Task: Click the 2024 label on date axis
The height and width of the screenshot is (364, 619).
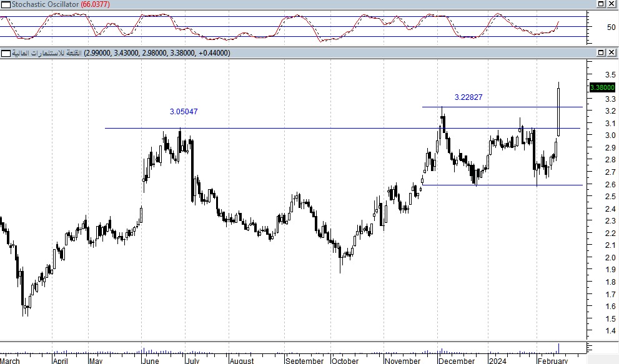Action: click(x=497, y=360)
